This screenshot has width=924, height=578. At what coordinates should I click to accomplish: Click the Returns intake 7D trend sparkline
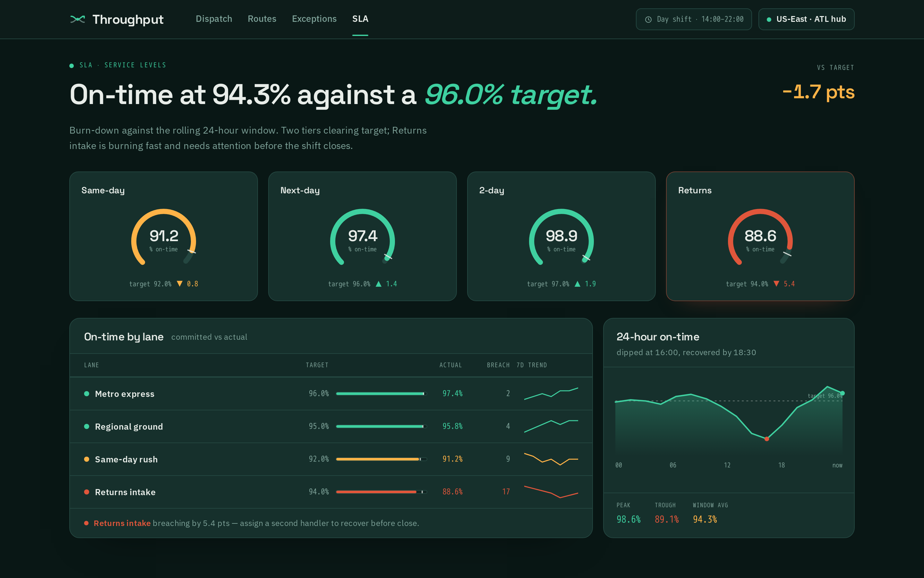pyautogui.click(x=551, y=492)
